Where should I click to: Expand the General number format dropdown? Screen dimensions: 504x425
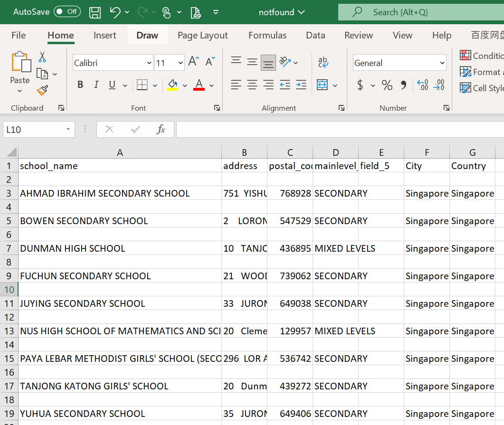click(x=442, y=63)
